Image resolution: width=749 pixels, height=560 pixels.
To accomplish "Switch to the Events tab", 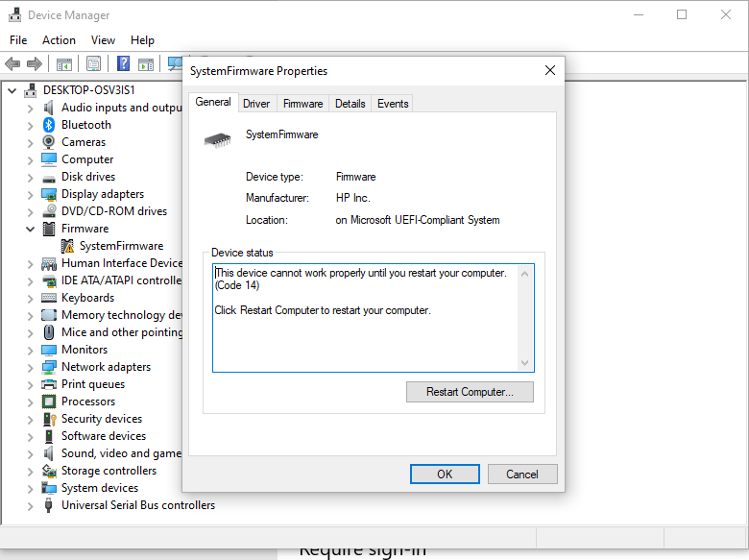I will point(393,104).
